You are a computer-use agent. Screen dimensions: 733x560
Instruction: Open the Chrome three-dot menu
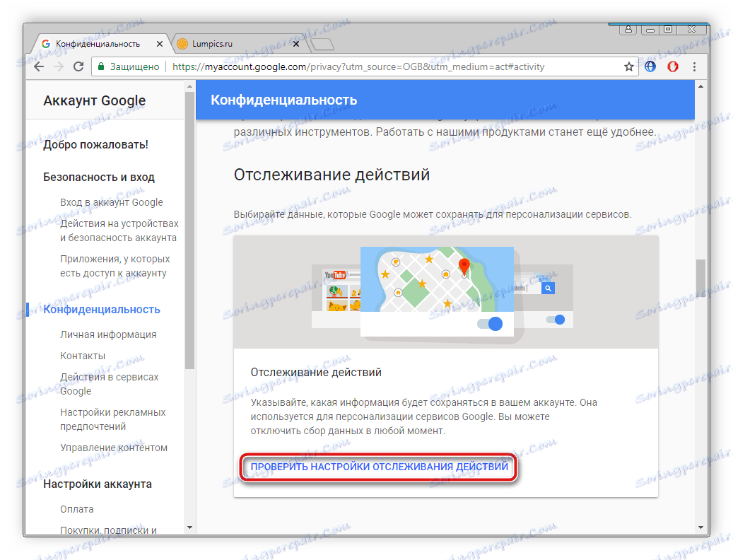point(694,67)
